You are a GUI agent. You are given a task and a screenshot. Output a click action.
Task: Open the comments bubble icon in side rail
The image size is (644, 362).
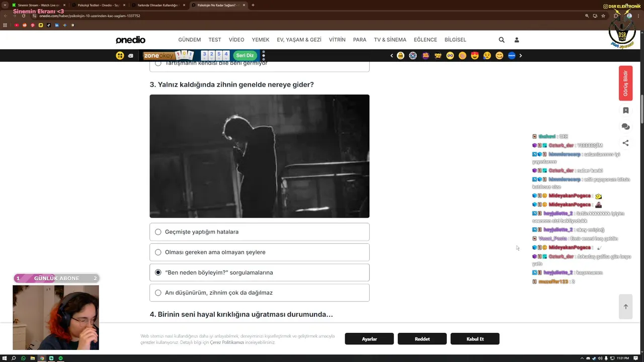[x=625, y=127]
